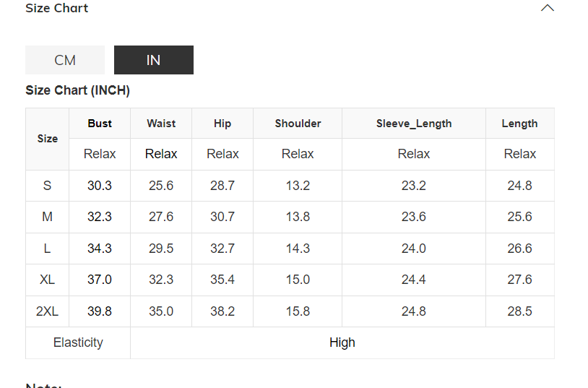This screenshot has height=388, width=588.
Task: Switch size chart to CM units
Action: [65, 60]
